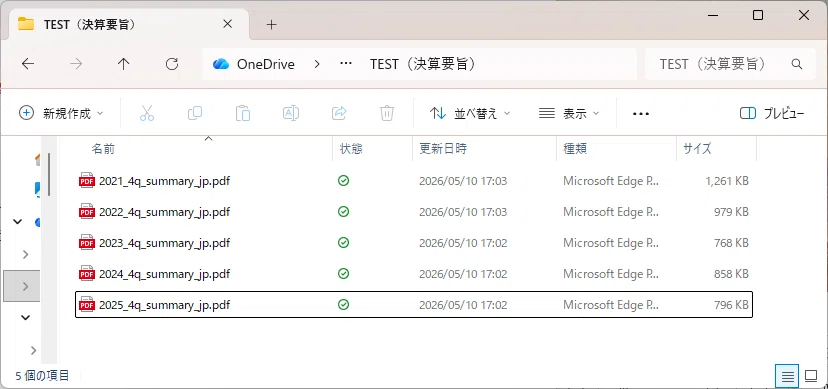Toggle the プレビュー preview pane
This screenshot has height=389, width=828.
[772, 113]
